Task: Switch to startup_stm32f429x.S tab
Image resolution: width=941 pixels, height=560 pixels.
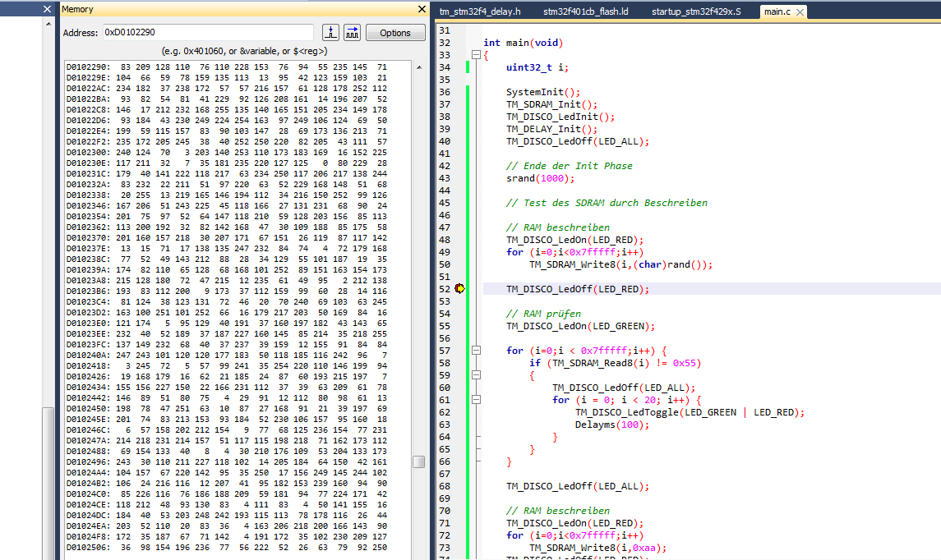Action: pos(695,11)
